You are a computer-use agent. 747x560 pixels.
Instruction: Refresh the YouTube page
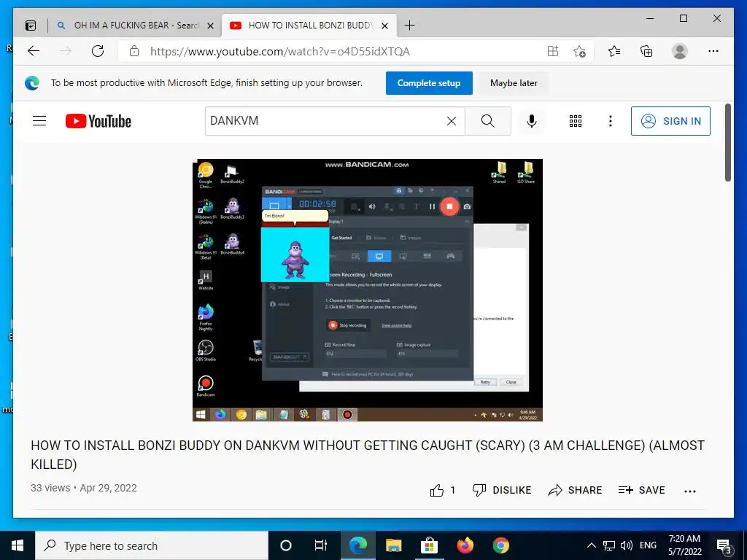(98, 52)
